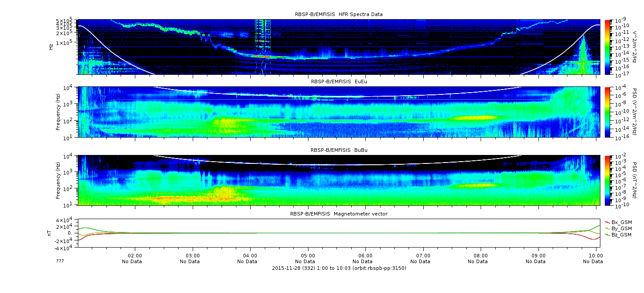Image resolution: width=644 pixels, height=293 pixels.
Task: Select the BuBu spectrogram title
Action: click(339, 151)
